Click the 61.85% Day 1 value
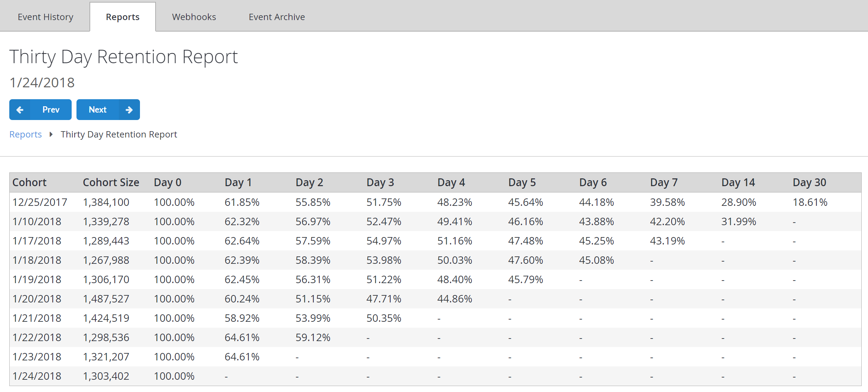The width and height of the screenshot is (868, 392). (x=242, y=202)
